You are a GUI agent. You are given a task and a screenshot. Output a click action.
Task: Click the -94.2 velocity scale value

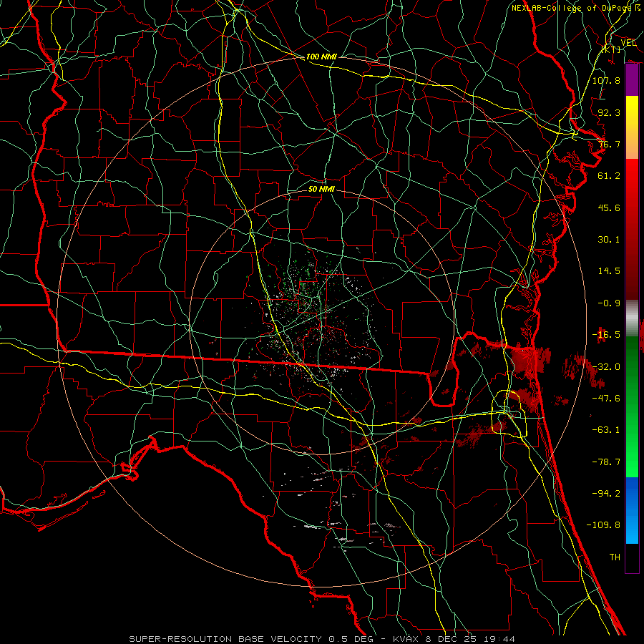coord(606,494)
